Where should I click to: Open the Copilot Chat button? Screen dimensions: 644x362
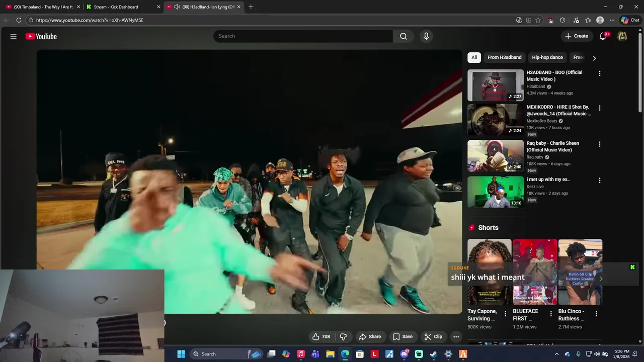pos(630,20)
